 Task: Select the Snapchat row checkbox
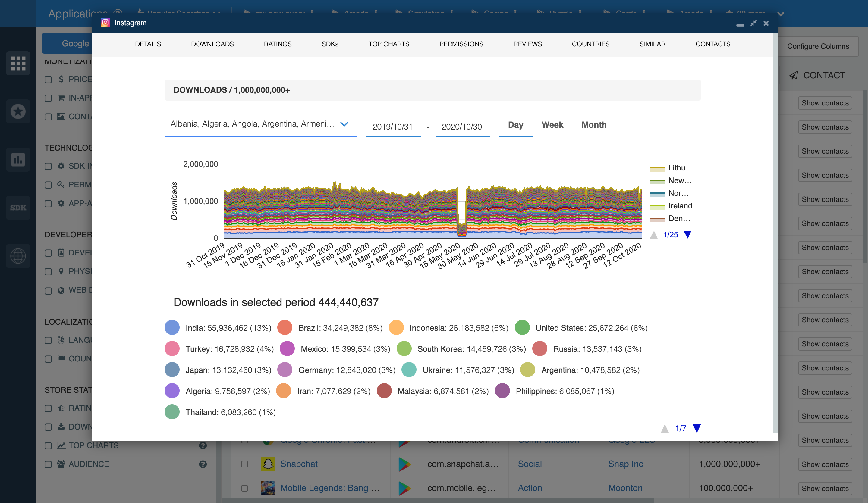click(x=244, y=464)
